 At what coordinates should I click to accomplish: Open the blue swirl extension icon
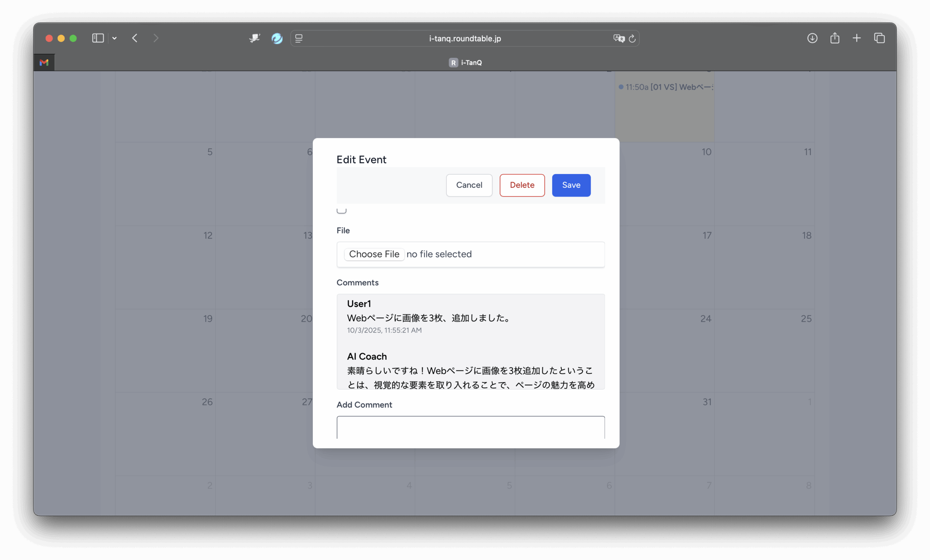point(277,38)
